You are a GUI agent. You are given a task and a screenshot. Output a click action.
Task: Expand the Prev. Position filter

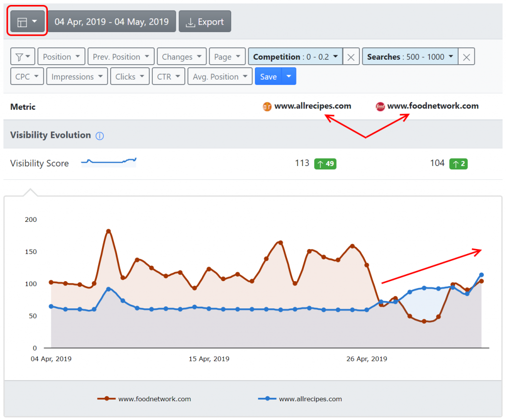[121, 56]
